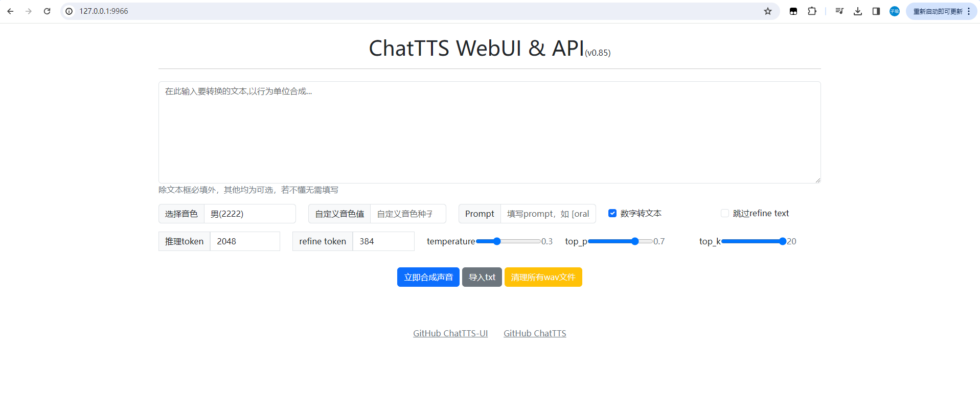This screenshot has width=980, height=412.
Task: Enable the 跳过refine text checkbox
Action: click(724, 213)
